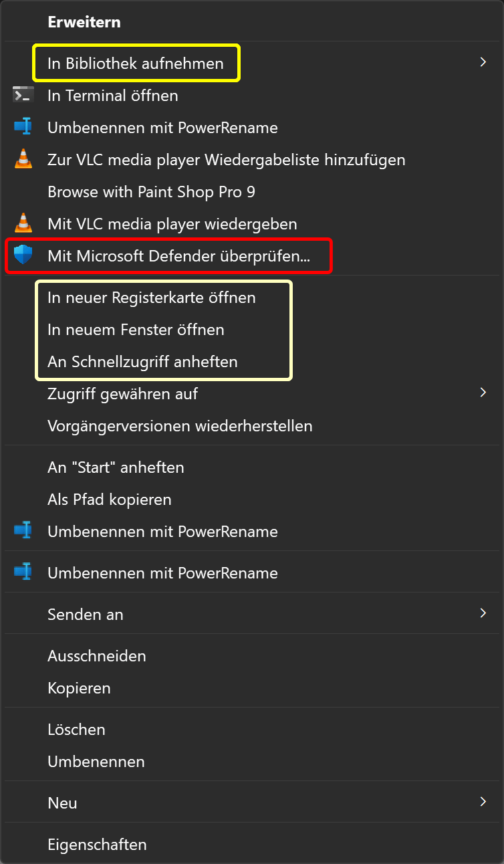Image resolution: width=504 pixels, height=864 pixels.
Task: Expand the In Bibliothek aufnehmen submenu arrow
Action: pyautogui.click(x=483, y=63)
